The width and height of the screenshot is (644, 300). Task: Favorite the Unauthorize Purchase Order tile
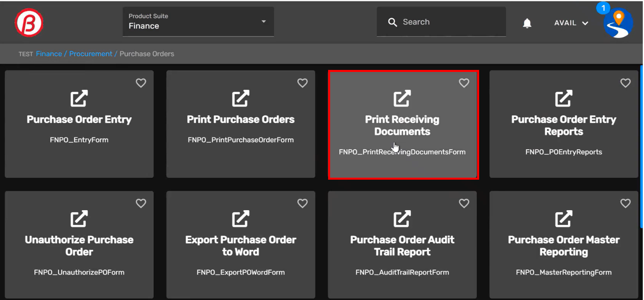[x=141, y=203]
